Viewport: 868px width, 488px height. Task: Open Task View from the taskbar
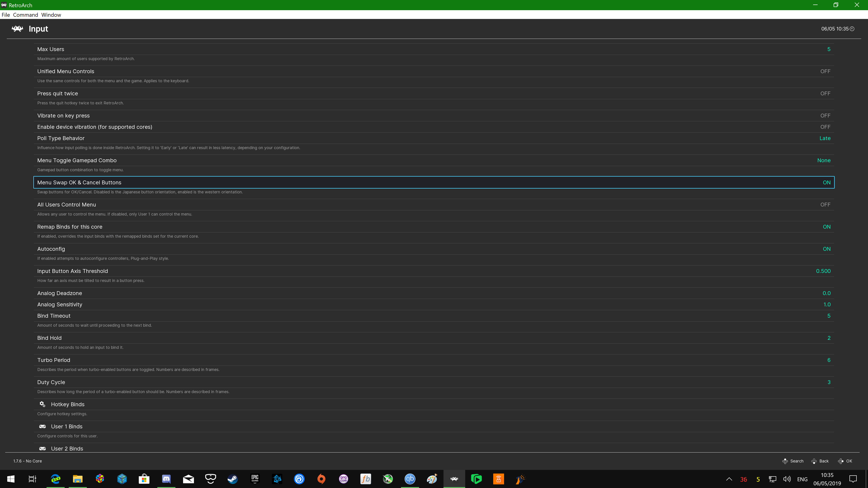coord(32,479)
